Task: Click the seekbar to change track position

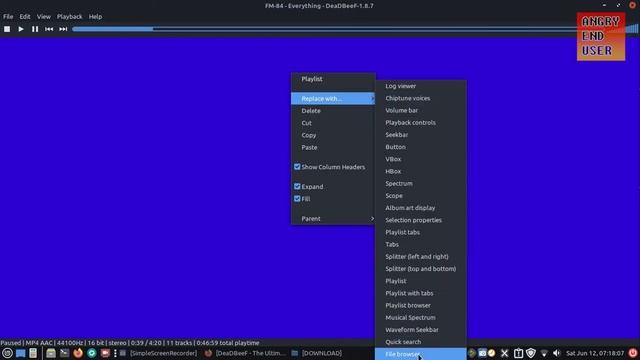Action: click(325, 29)
